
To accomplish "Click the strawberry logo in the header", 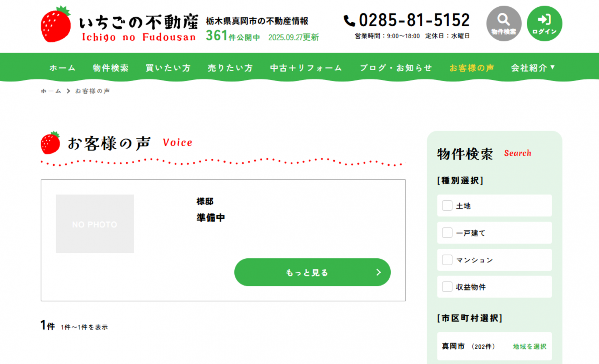I will point(56,24).
